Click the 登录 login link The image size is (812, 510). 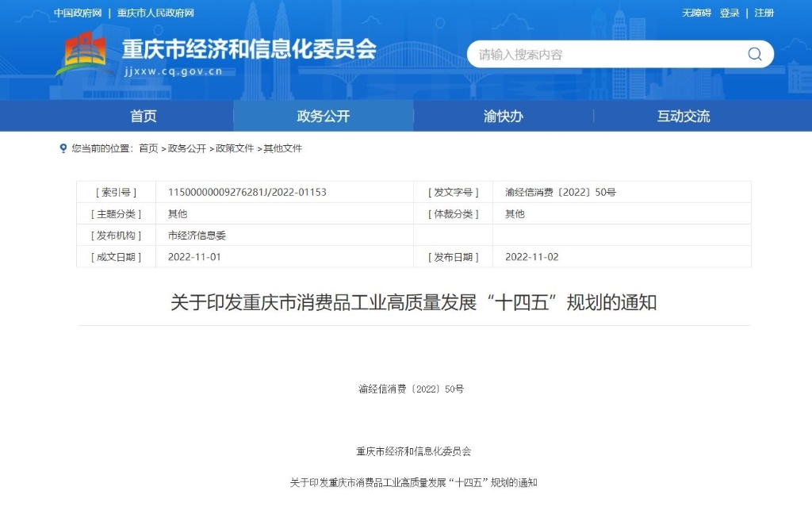click(730, 13)
